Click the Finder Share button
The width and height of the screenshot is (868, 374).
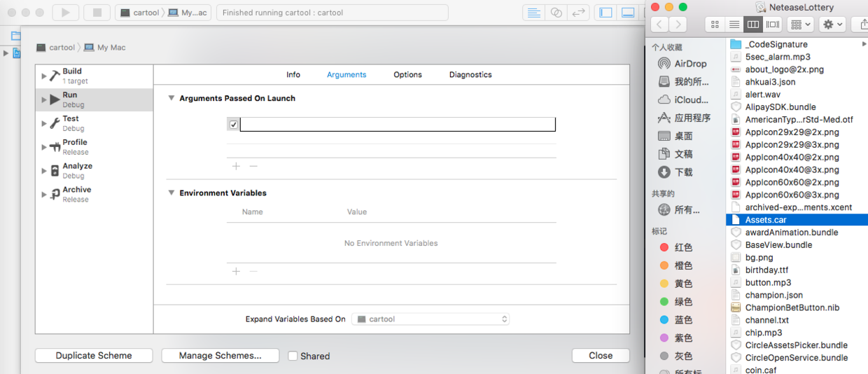pos(860,25)
